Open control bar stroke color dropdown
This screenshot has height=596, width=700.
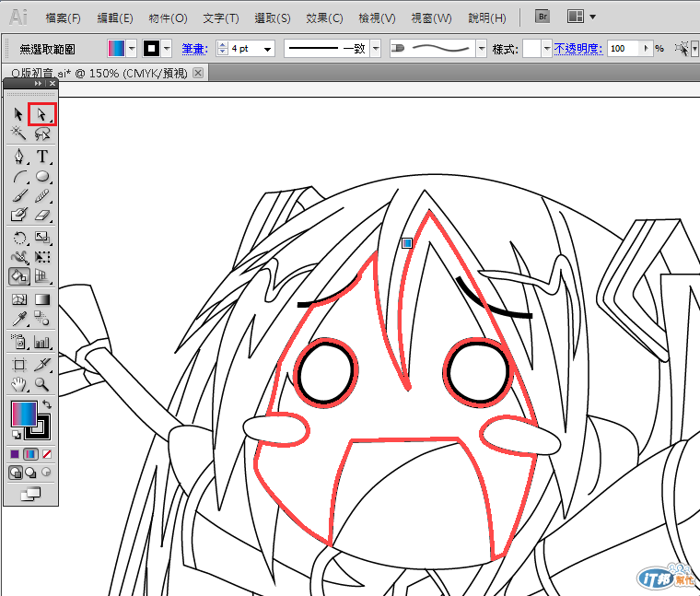click(x=167, y=48)
